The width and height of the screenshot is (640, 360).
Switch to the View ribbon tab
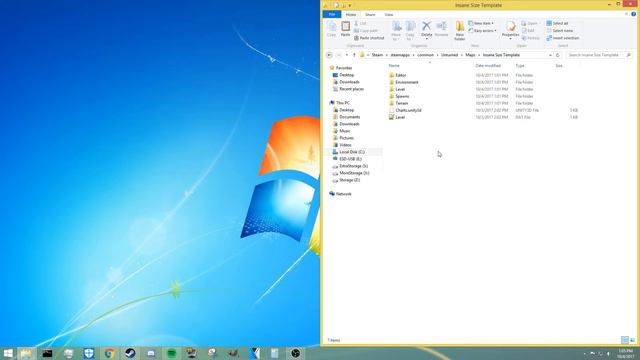pos(389,14)
